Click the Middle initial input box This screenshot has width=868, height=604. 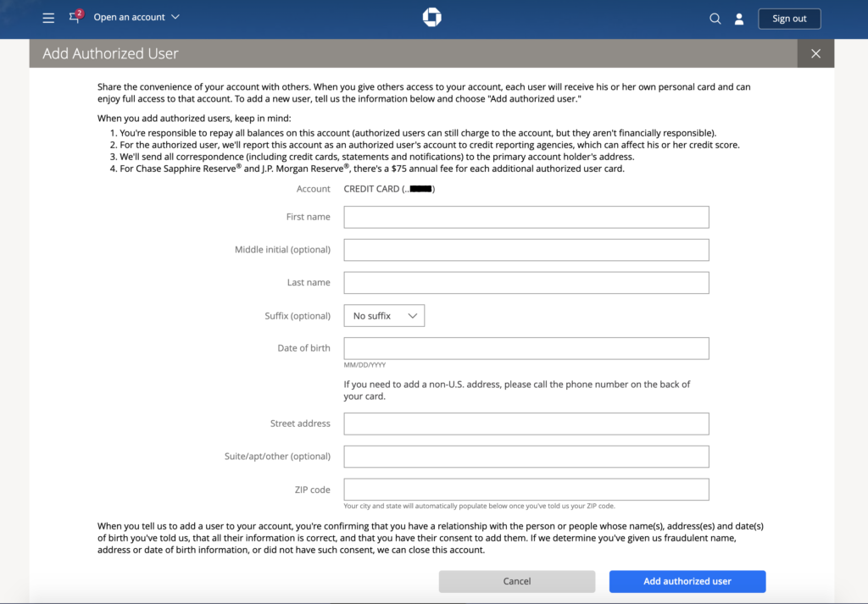[526, 250]
